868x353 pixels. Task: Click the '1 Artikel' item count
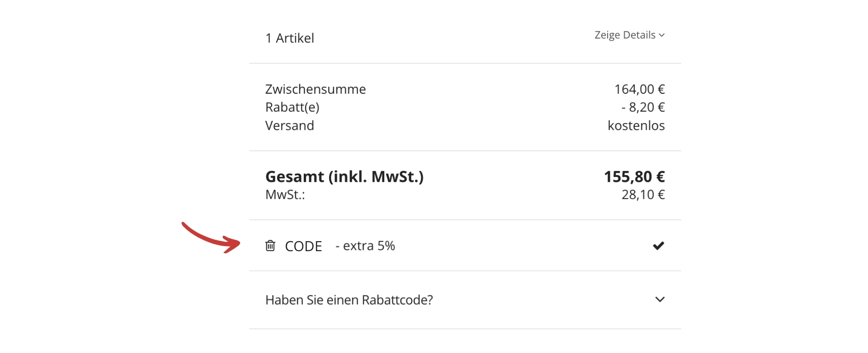point(290,38)
